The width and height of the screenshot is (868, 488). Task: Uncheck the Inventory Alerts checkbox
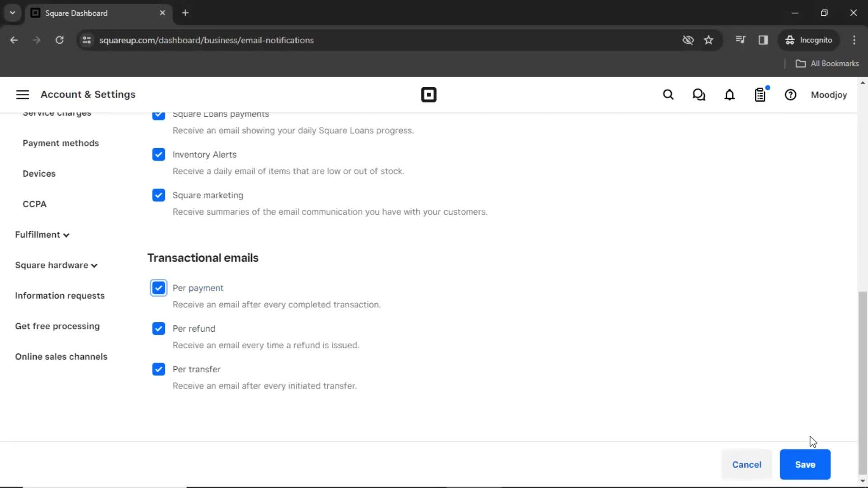(x=159, y=155)
